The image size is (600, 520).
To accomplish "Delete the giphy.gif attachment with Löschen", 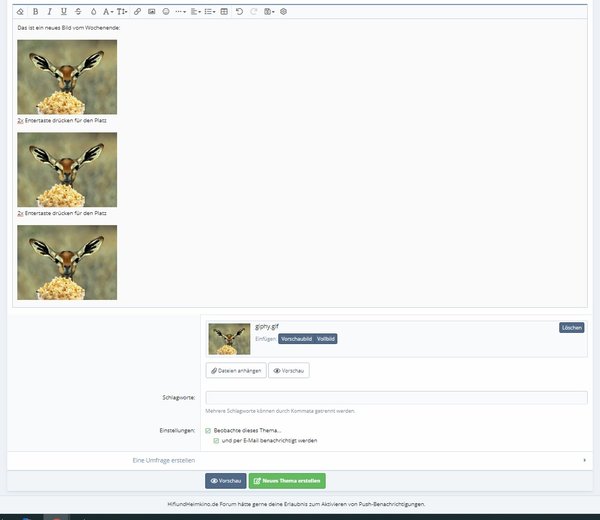I will [571, 327].
